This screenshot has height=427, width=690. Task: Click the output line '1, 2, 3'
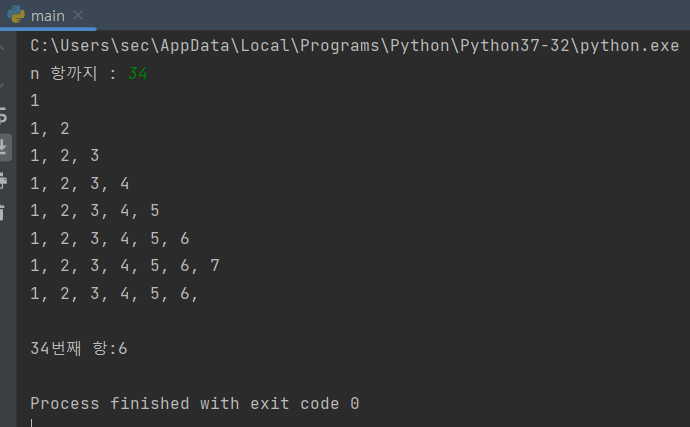[65, 156]
